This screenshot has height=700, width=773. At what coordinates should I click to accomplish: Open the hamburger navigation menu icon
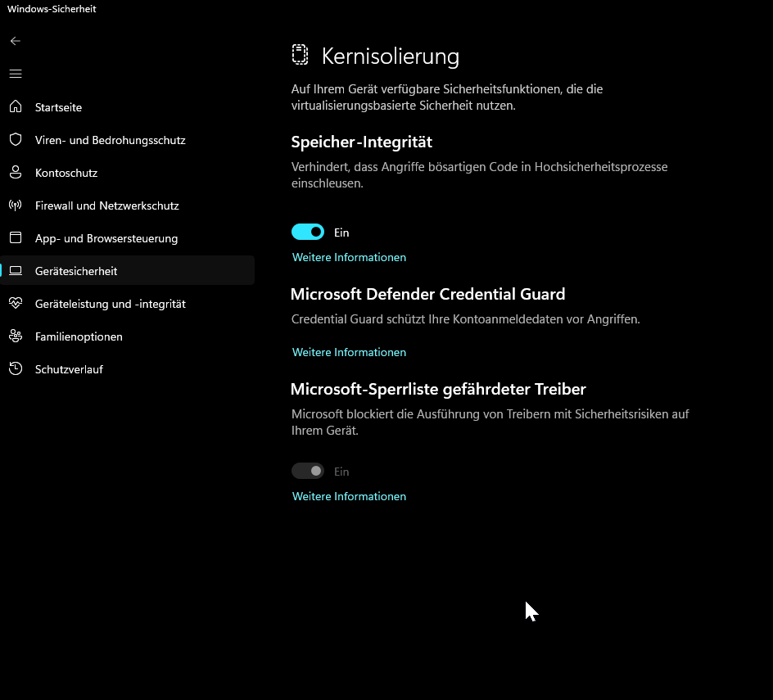click(15, 74)
